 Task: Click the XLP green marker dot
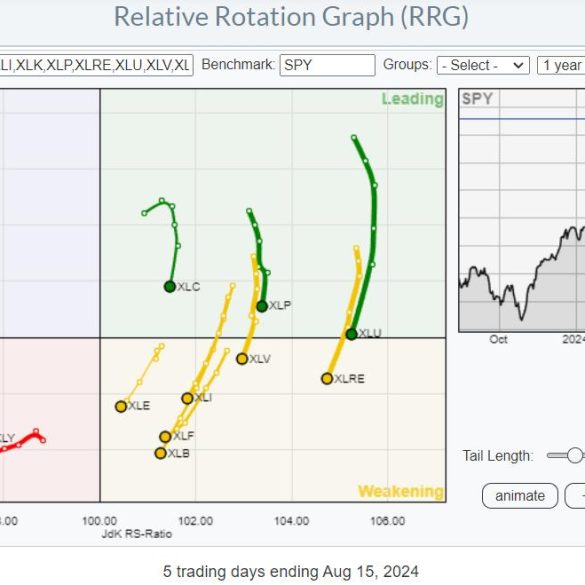coord(262,306)
